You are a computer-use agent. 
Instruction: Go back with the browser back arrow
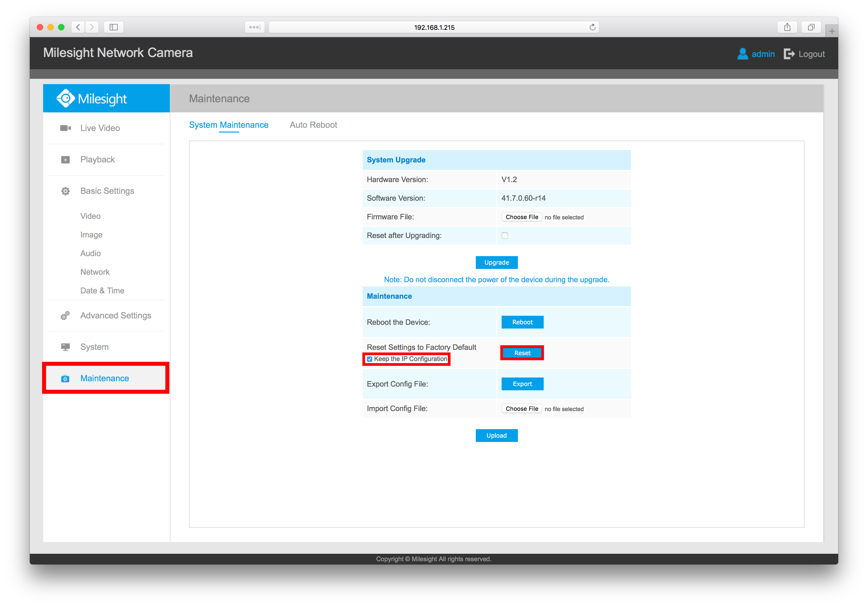point(78,27)
